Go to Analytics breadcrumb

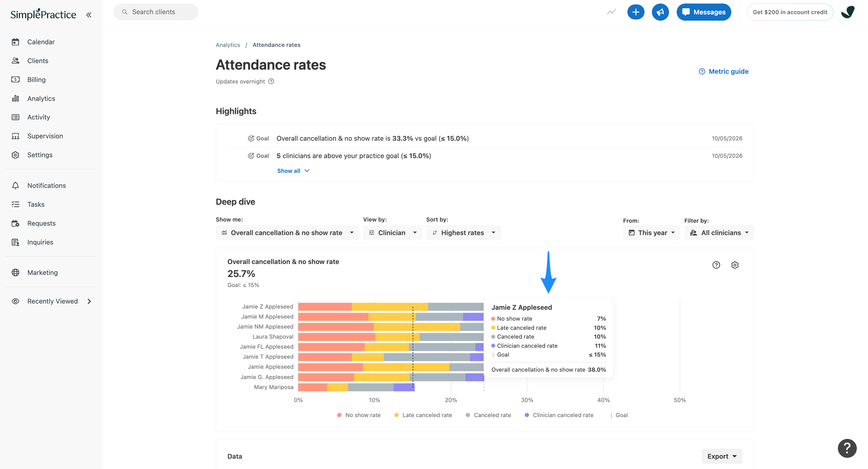228,45
